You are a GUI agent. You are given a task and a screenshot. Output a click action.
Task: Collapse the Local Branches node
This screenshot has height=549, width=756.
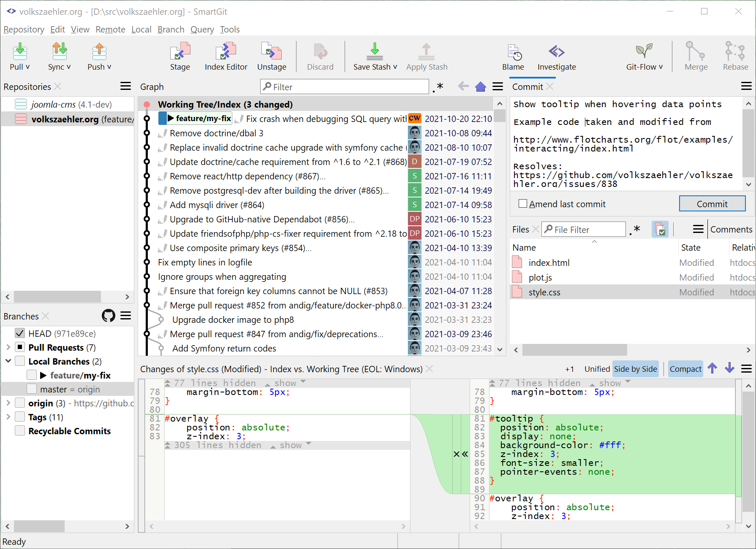click(8, 361)
